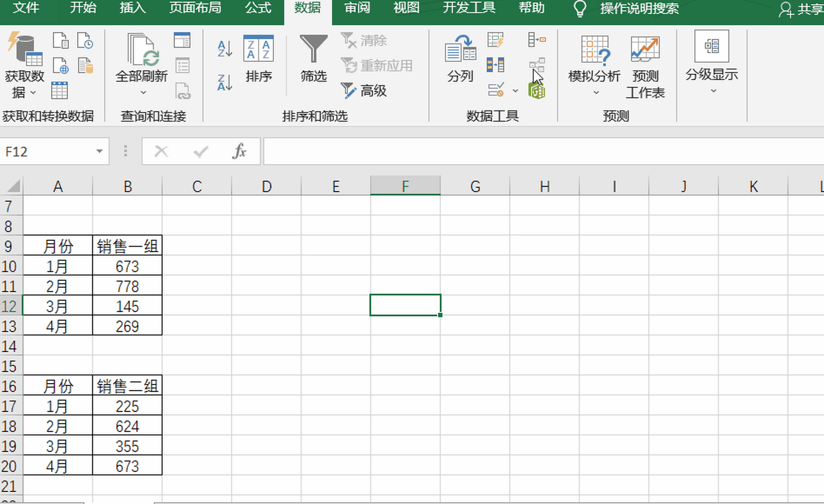824x504 pixels.
Task: Open the 获取数据 (Get Data) button
Action: tap(24, 65)
